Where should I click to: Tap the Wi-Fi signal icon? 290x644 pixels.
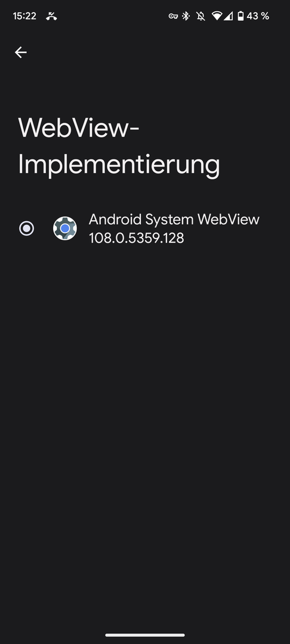pyautogui.click(x=217, y=17)
